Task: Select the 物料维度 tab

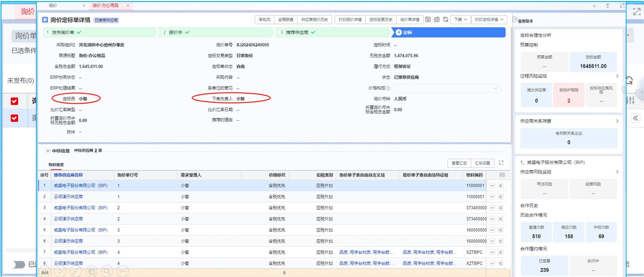Action: 56,165
